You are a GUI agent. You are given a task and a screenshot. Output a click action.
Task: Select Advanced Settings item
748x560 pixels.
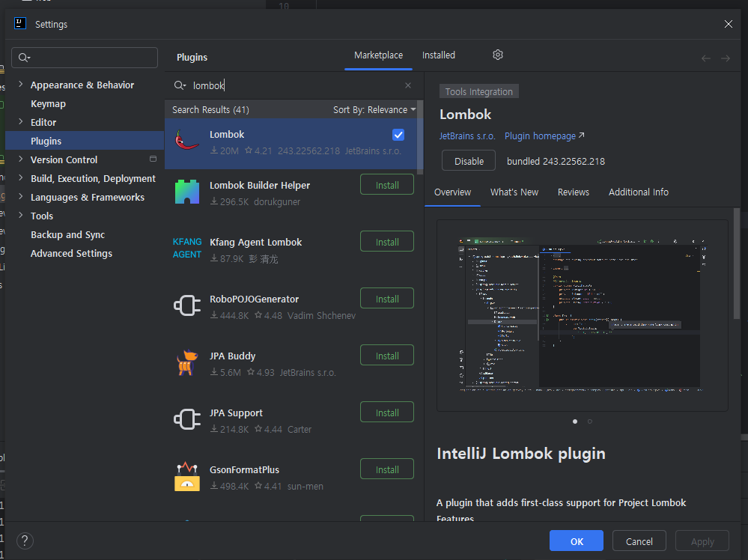click(72, 253)
